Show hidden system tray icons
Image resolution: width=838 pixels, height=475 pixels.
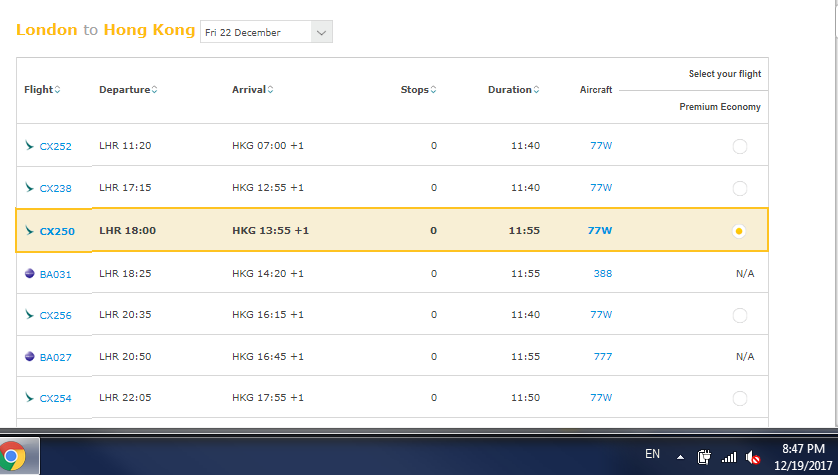pyautogui.click(x=680, y=457)
